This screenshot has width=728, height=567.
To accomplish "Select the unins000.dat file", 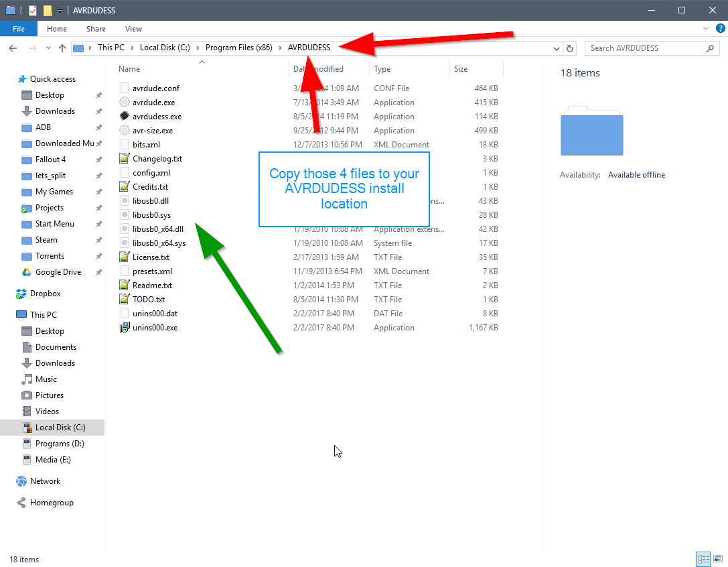I will click(x=155, y=314).
